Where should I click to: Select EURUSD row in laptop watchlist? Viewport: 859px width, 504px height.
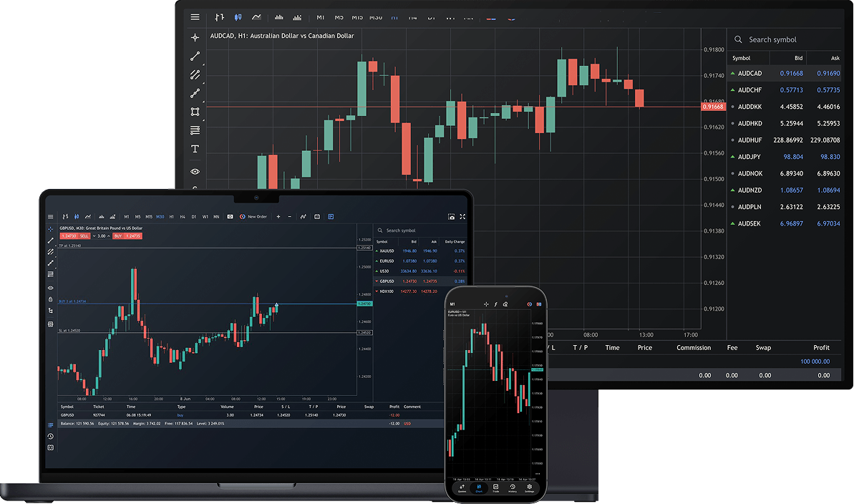coord(420,261)
